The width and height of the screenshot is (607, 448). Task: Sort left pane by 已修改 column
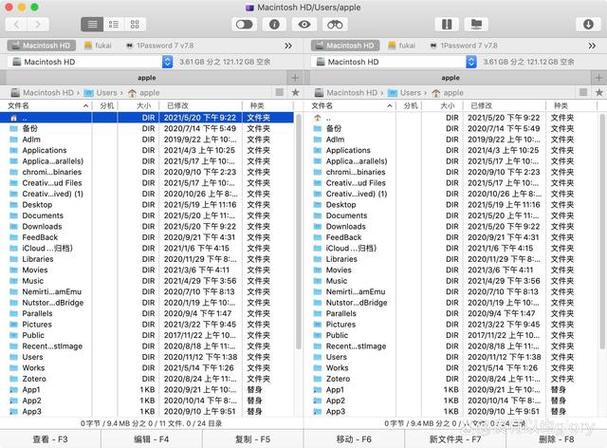201,106
